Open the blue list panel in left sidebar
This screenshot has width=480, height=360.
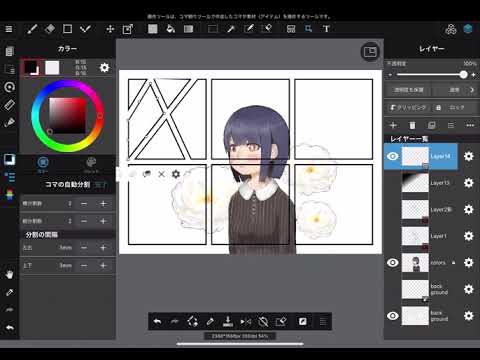[x=9, y=177]
